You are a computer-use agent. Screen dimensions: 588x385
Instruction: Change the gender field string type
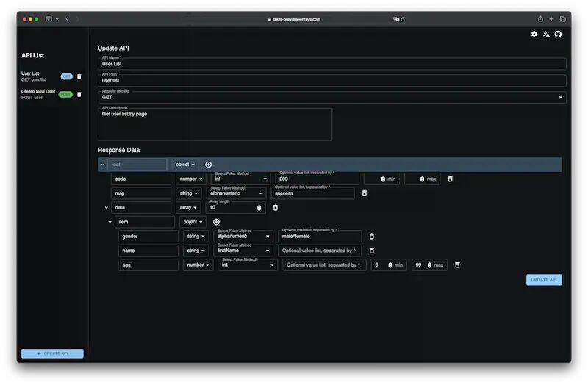[x=196, y=236]
